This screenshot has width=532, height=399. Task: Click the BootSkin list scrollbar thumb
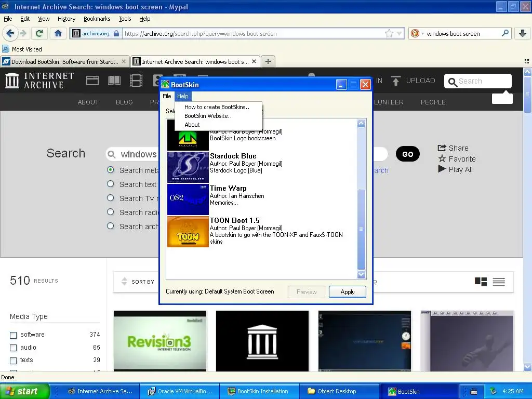point(362,229)
